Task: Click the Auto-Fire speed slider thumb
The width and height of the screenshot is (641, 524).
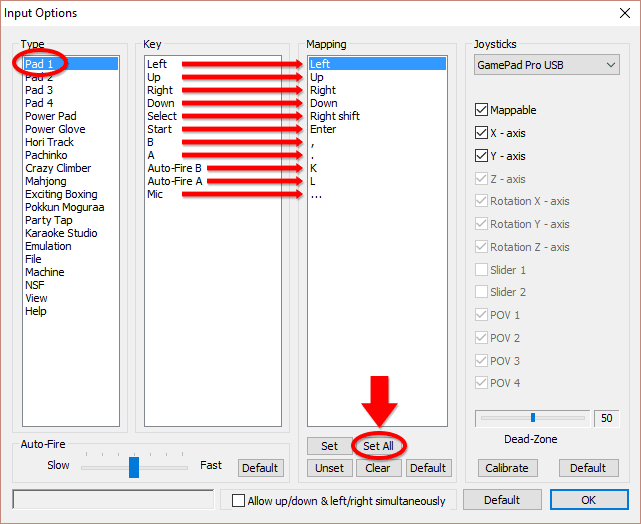Action: [x=134, y=467]
